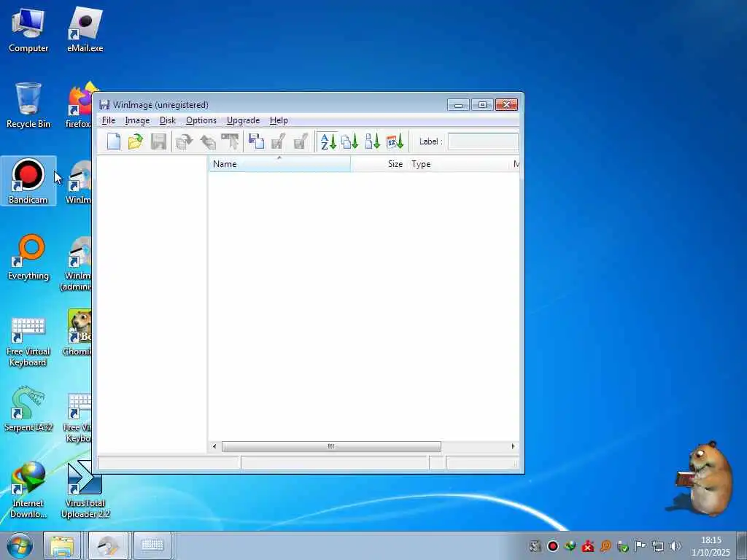Open the Disk menu

[168, 120]
